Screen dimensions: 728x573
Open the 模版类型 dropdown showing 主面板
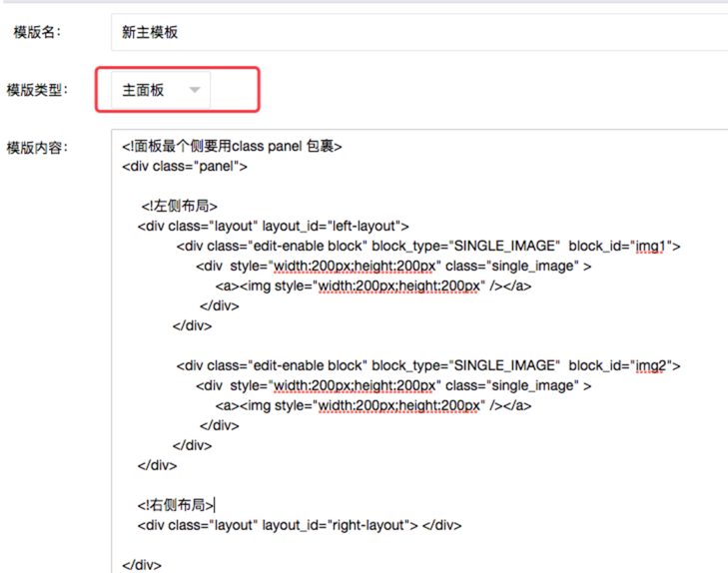pyautogui.click(x=161, y=90)
